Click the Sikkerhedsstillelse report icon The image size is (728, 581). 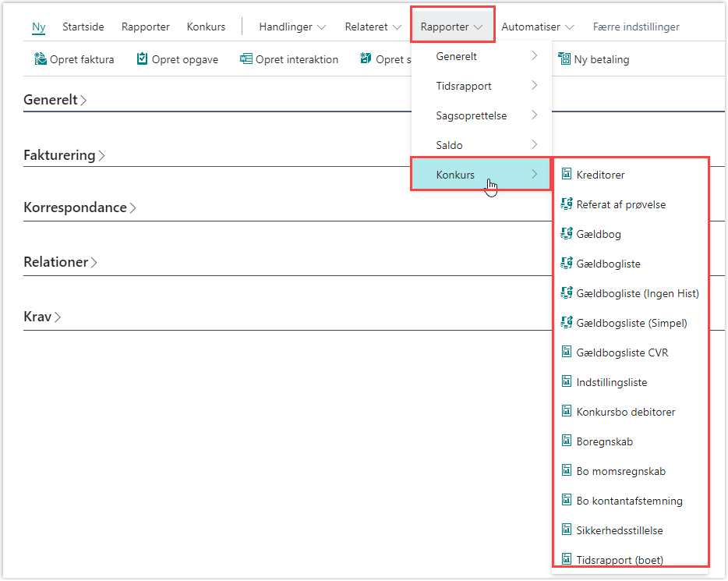tap(567, 530)
